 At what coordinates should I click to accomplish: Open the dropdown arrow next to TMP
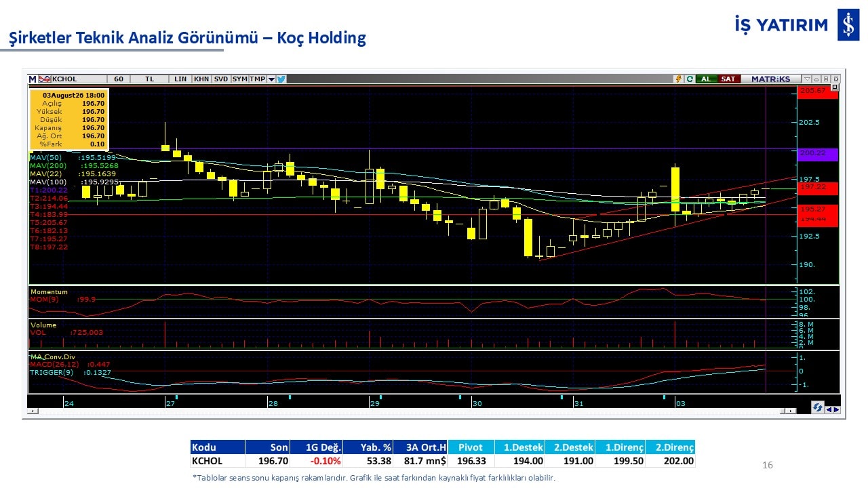[271, 79]
